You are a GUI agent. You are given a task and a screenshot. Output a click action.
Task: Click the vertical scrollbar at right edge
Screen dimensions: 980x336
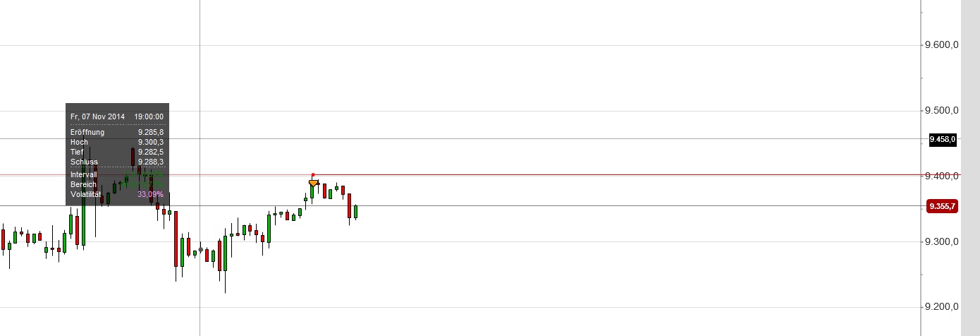click(x=970, y=168)
